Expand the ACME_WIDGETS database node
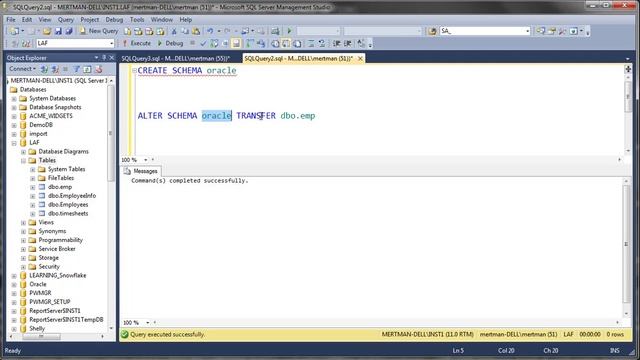The height and width of the screenshot is (360, 640). point(14,116)
